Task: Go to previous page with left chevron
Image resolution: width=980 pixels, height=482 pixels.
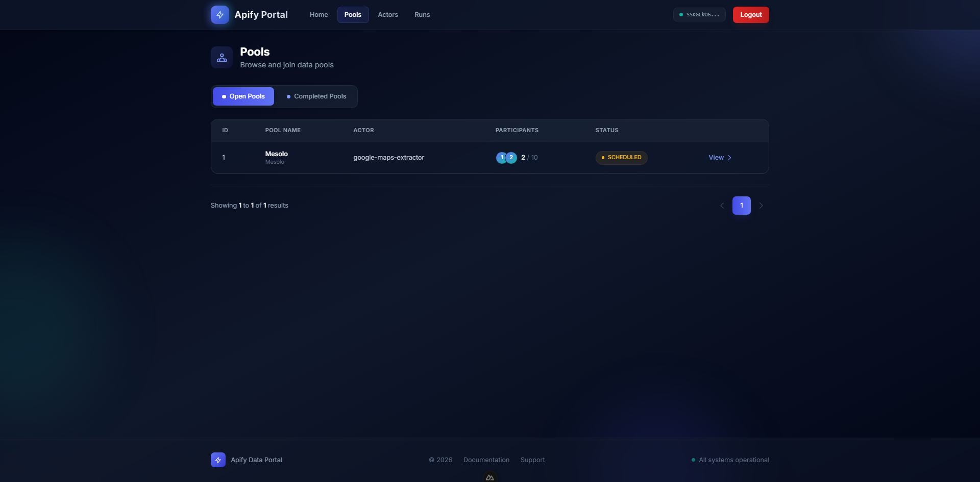Action: coord(722,206)
